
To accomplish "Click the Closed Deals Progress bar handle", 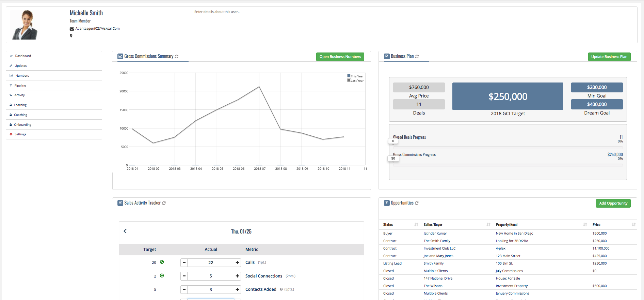I will click(393, 141).
